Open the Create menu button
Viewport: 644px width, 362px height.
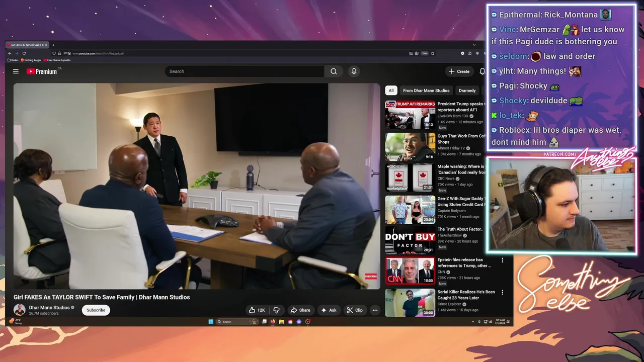coord(459,71)
